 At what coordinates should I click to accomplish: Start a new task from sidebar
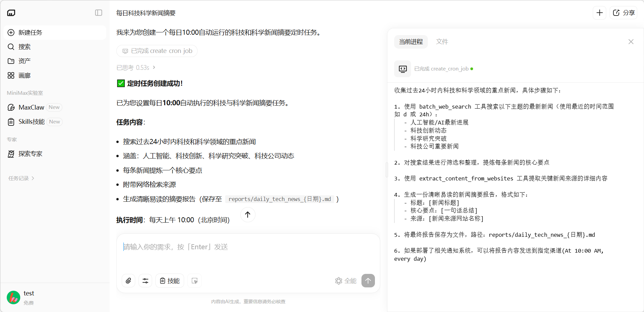(30, 32)
